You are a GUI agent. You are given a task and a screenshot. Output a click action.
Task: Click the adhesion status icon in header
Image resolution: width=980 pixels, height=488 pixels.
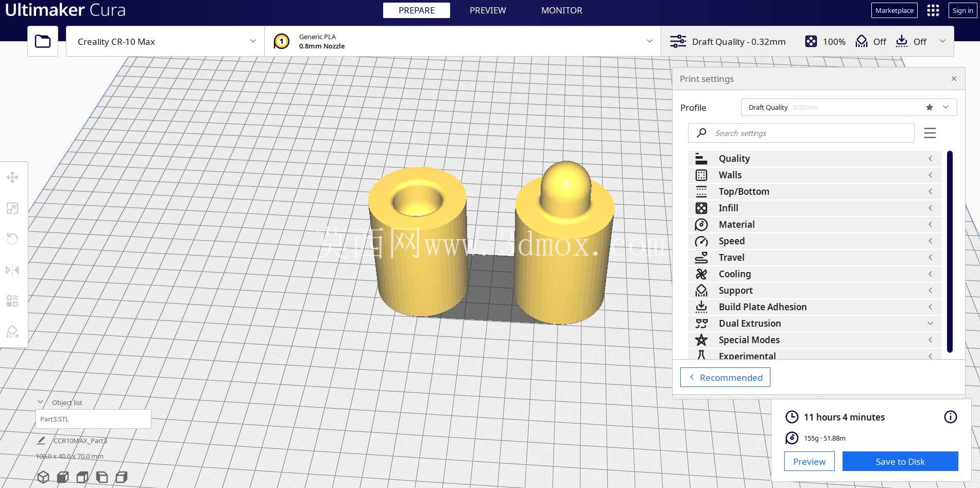901,41
